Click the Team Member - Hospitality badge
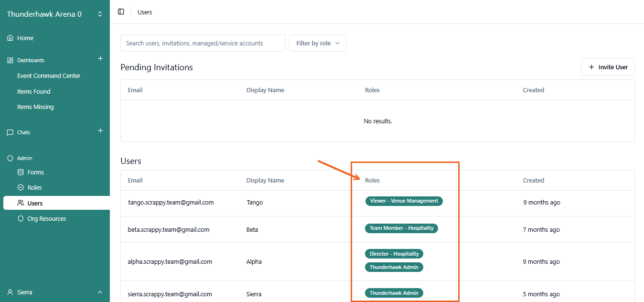644x302 pixels. [x=401, y=228]
